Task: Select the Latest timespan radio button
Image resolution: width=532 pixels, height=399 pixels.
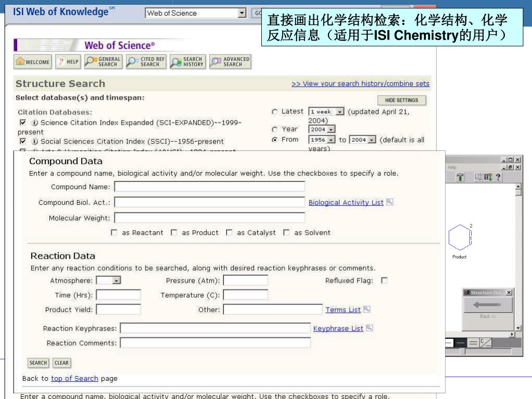Action: [275, 112]
